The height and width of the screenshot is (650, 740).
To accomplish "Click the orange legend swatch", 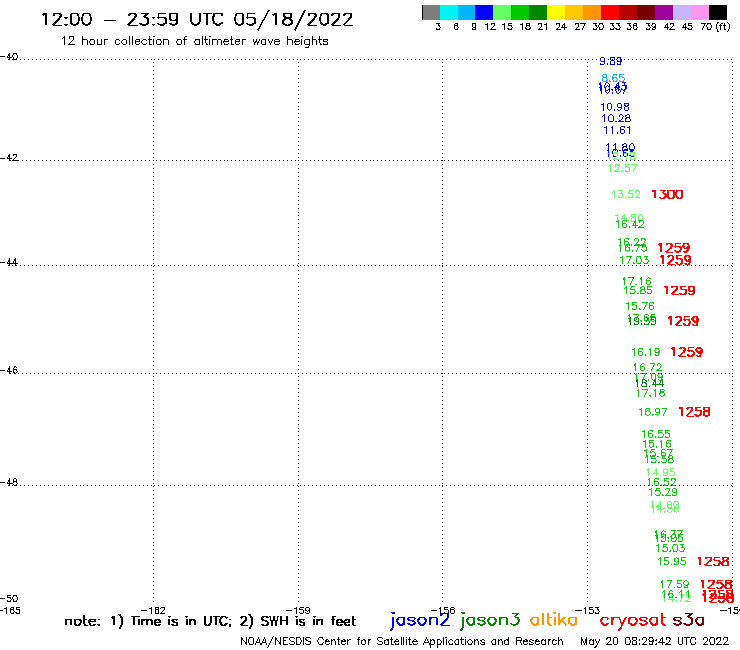I will click(x=592, y=12).
